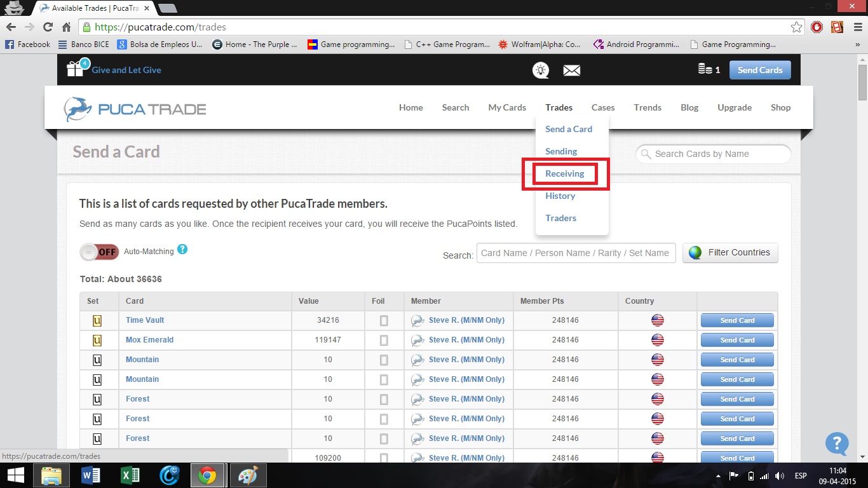Open the Give and Let Give link

[126, 70]
